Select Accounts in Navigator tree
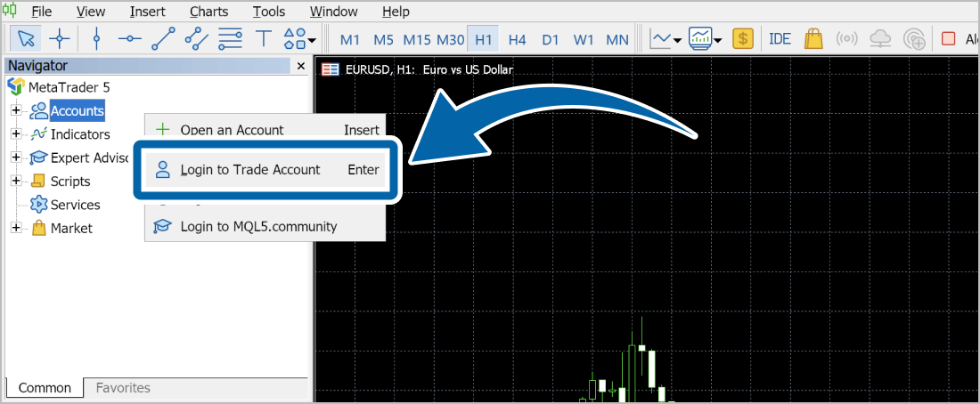Screen dimensions: 980x404 pyautogui.click(x=78, y=111)
